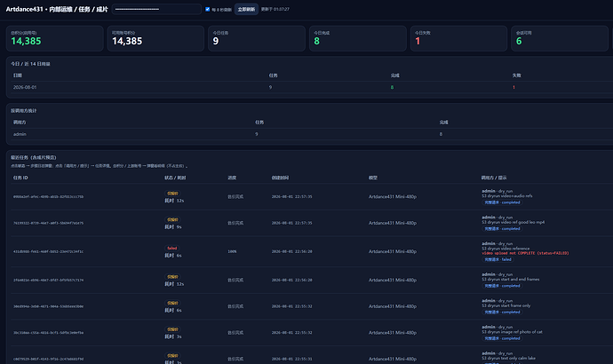Click the 任务 ID column header
This screenshot has height=364, width=613.
[20, 178]
